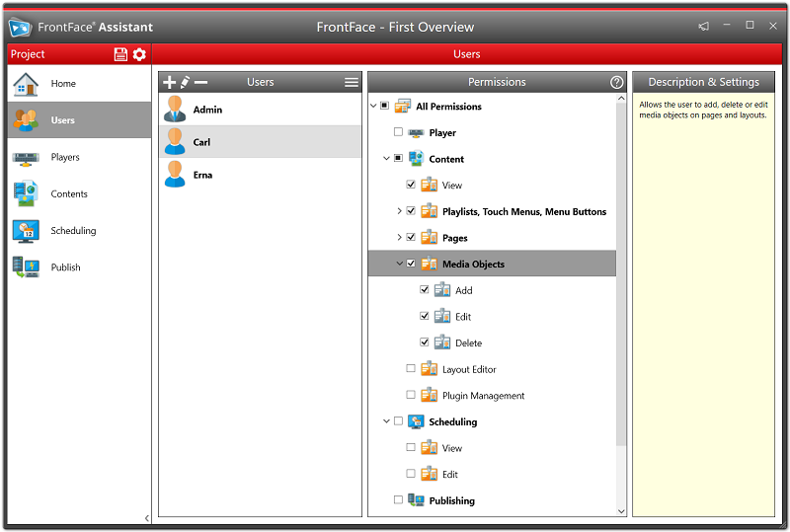Screen dimensions: 790x532
Task: Click the remove user minus icon
Action: pyautogui.click(x=200, y=82)
